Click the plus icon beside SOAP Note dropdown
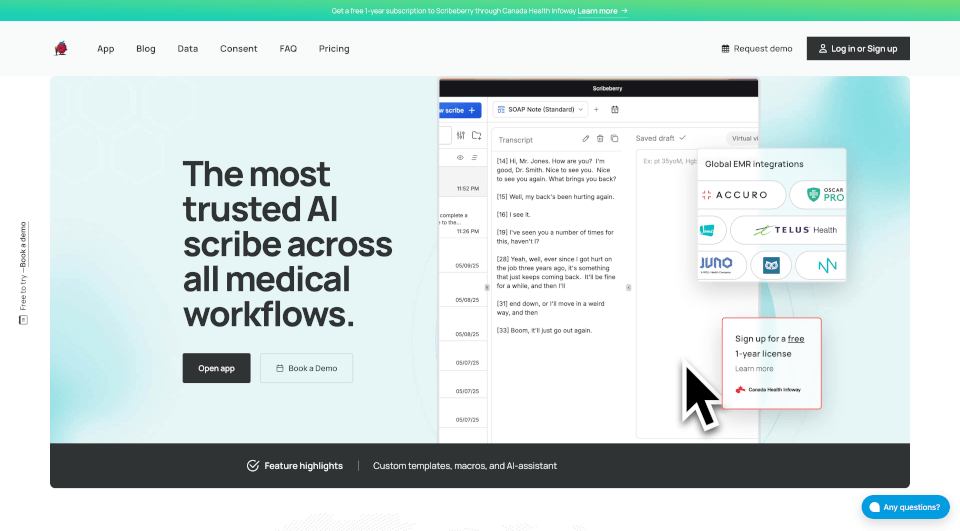 (596, 110)
